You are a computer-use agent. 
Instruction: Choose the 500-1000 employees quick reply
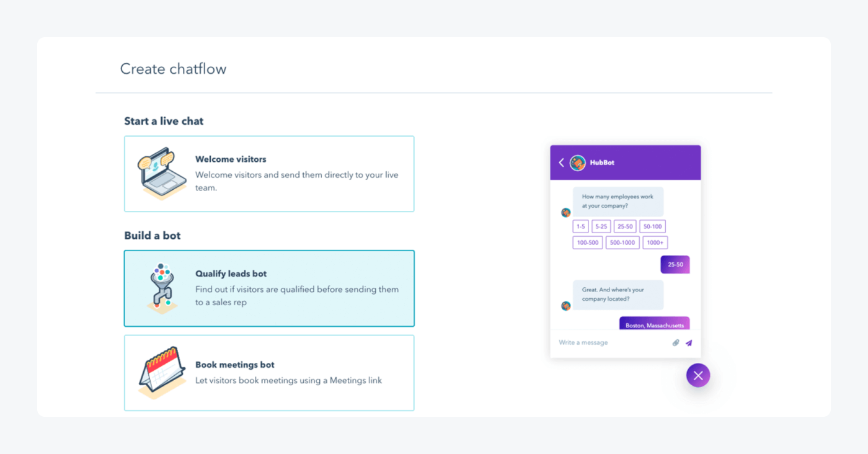tap(622, 243)
